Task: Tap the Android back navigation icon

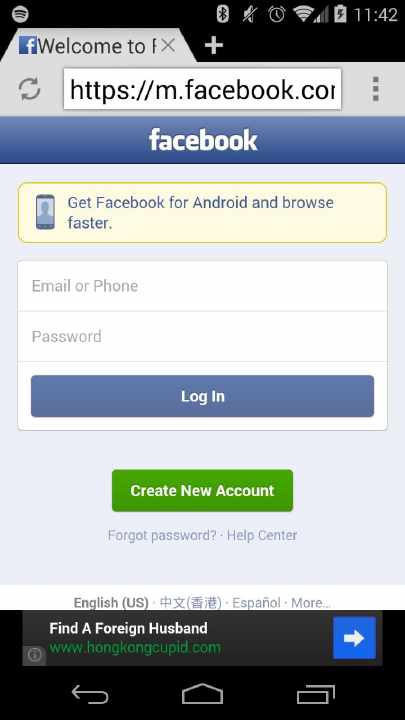Action: tap(90, 694)
